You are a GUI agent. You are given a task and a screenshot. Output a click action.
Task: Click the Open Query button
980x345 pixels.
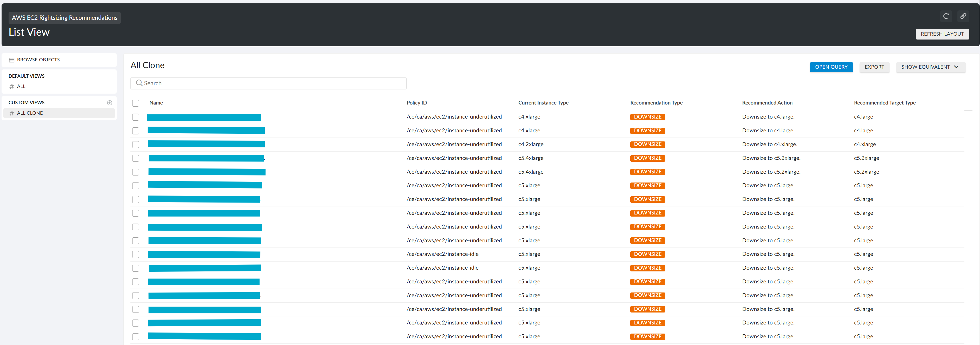tap(831, 67)
